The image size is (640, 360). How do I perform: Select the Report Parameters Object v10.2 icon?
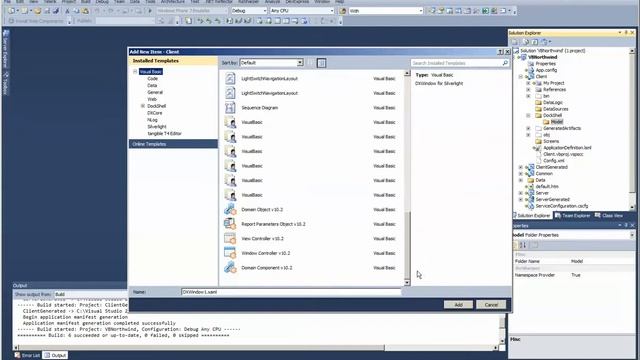[230, 224]
